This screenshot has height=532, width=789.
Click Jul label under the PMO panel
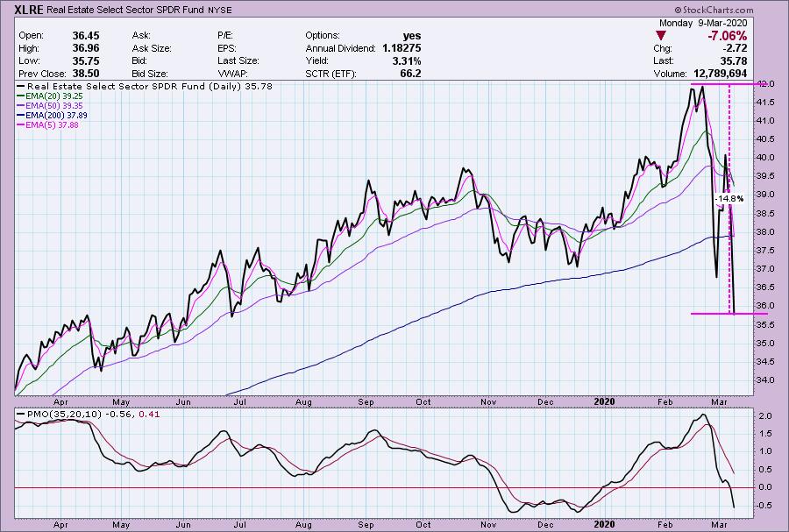[x=240, y=524]
